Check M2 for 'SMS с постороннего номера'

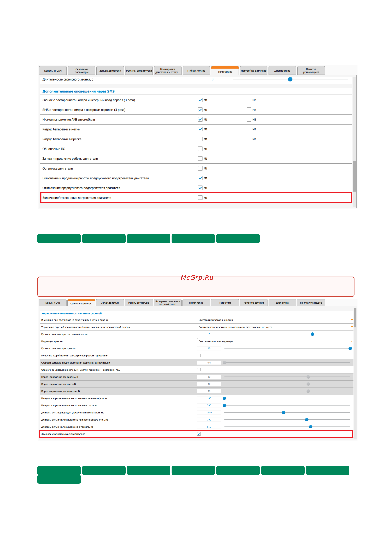coord(249,110)
